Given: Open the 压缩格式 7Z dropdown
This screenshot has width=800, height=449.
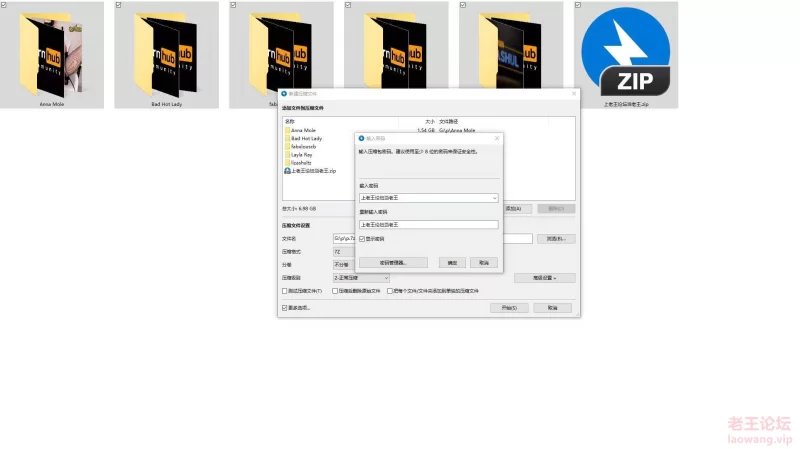Looking at the screenshot, I should [x=344, y=252].
